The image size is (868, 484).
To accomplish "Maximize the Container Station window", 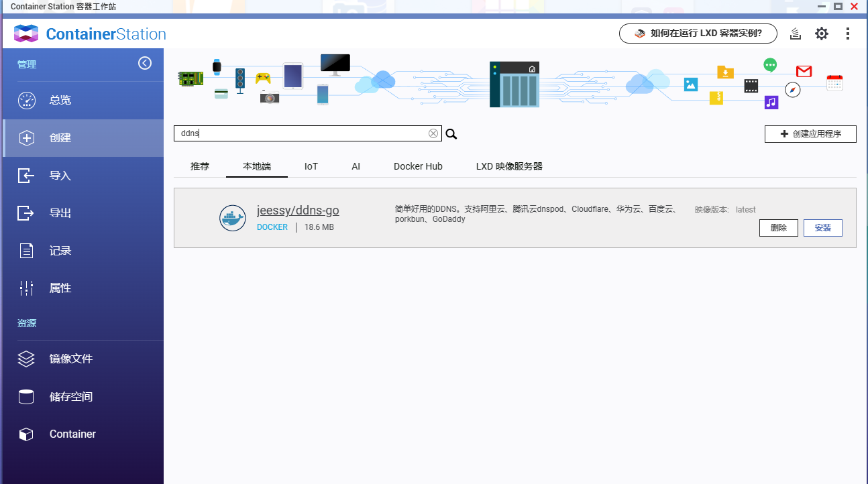I will coord(838,6).
